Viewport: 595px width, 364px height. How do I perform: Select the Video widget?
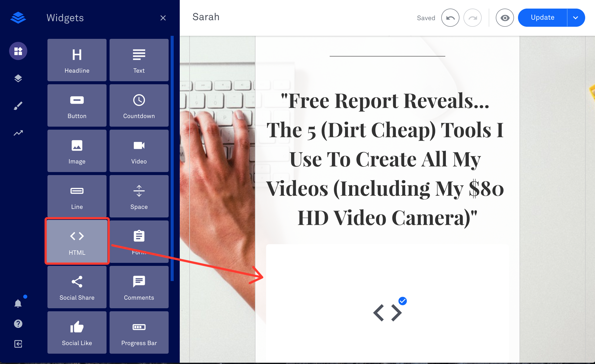click(x=139, y=151)
